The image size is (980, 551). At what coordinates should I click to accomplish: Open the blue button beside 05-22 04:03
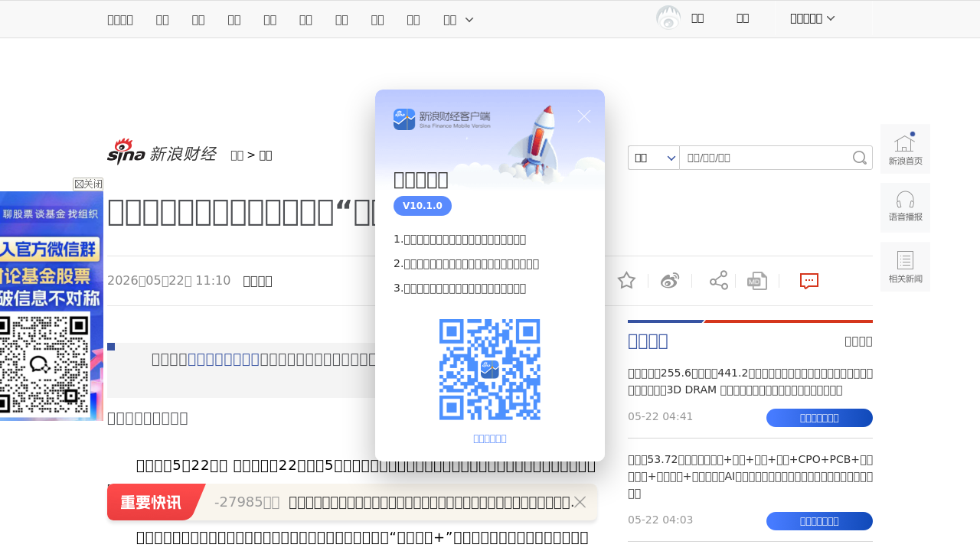point(819,521)
